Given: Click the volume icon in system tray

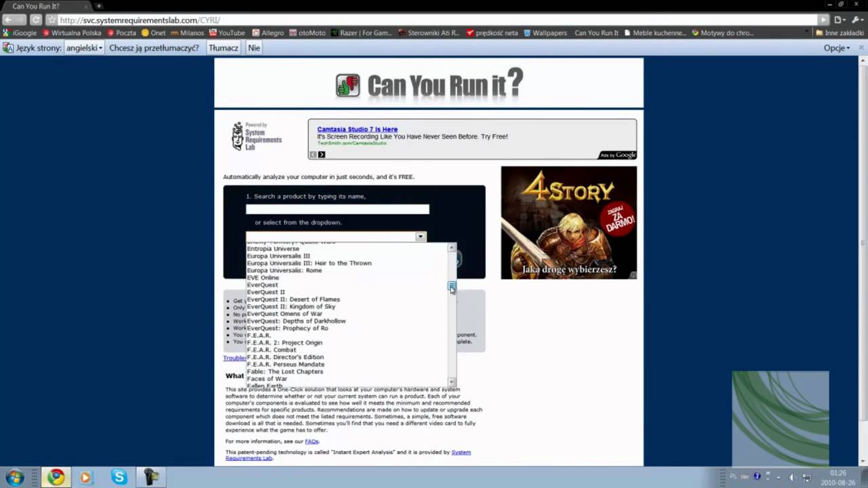Looking at the screenshot, I should pos(792,477).
